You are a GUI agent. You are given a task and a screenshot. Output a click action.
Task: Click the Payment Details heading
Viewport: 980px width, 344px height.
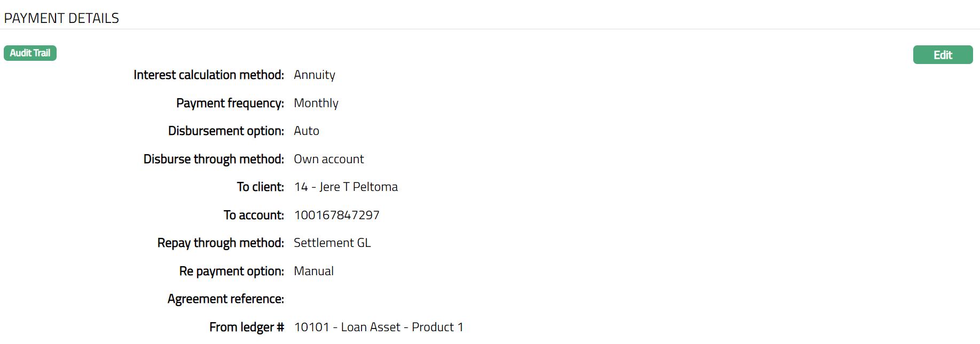pyautogui.click(x=61, y=18)
